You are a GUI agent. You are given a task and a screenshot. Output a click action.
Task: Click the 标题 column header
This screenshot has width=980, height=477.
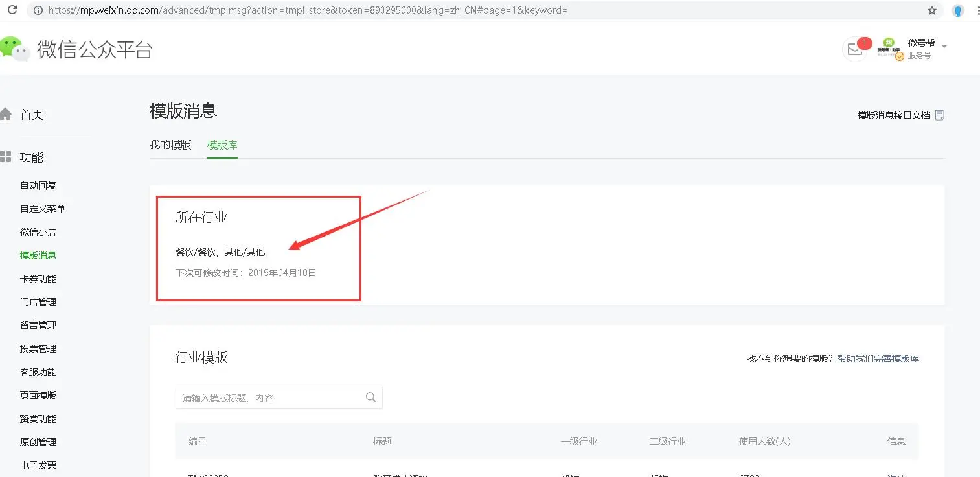coord(382,441)
